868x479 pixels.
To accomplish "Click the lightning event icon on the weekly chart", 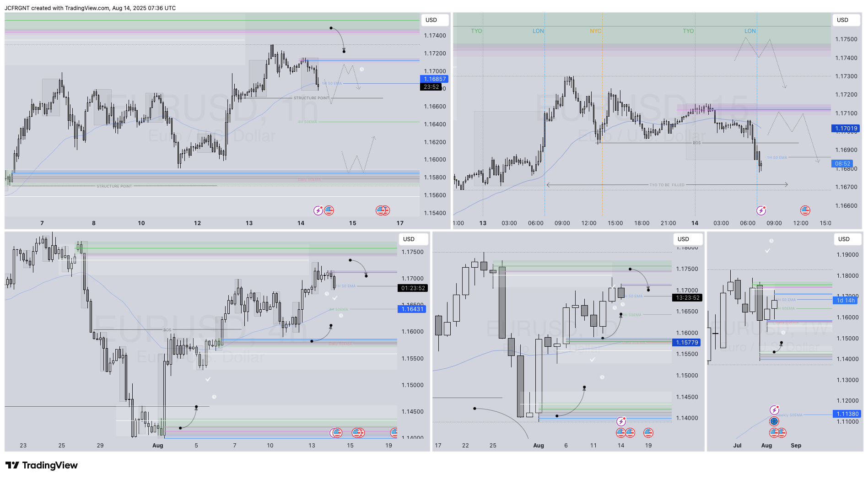I will click(774, 410).
